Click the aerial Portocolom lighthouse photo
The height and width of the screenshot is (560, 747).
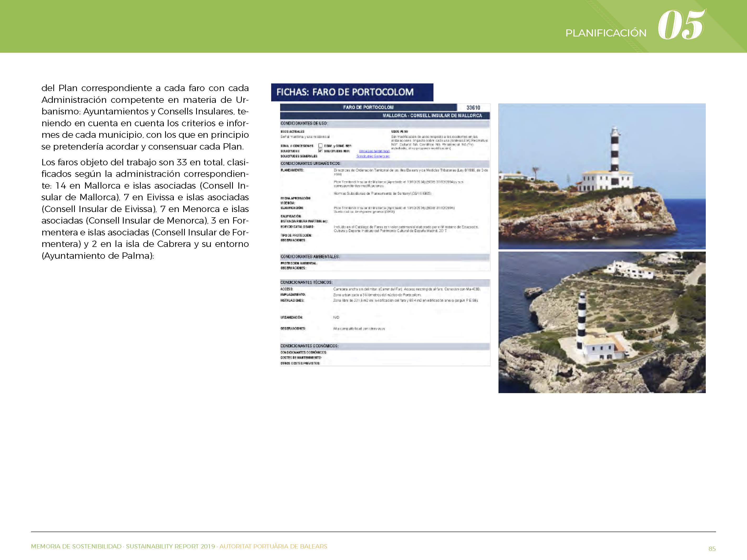602,322
